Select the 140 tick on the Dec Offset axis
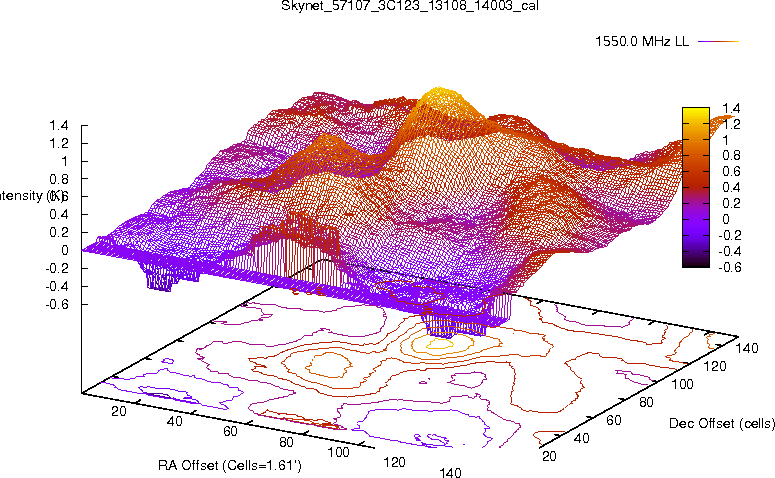Viewport: 775px width, 478px height. point(747,348)
